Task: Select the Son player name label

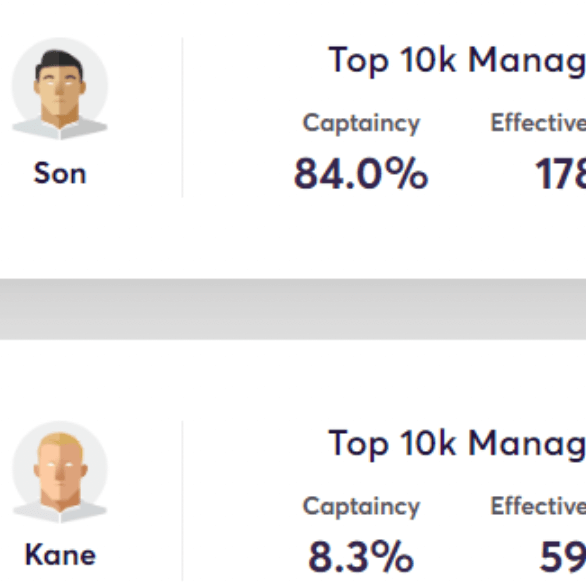Action: [x=60, y=173]
